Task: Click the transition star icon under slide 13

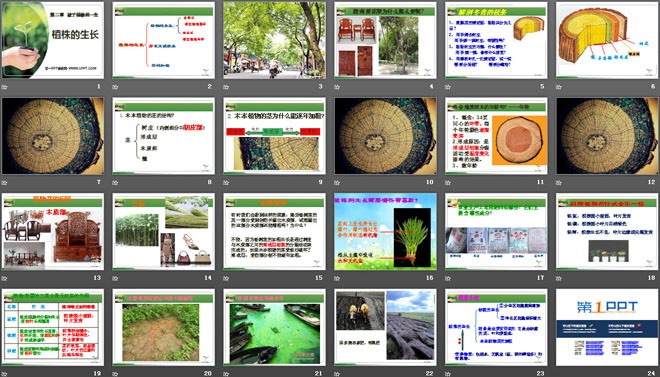Action: pos(4,278)
